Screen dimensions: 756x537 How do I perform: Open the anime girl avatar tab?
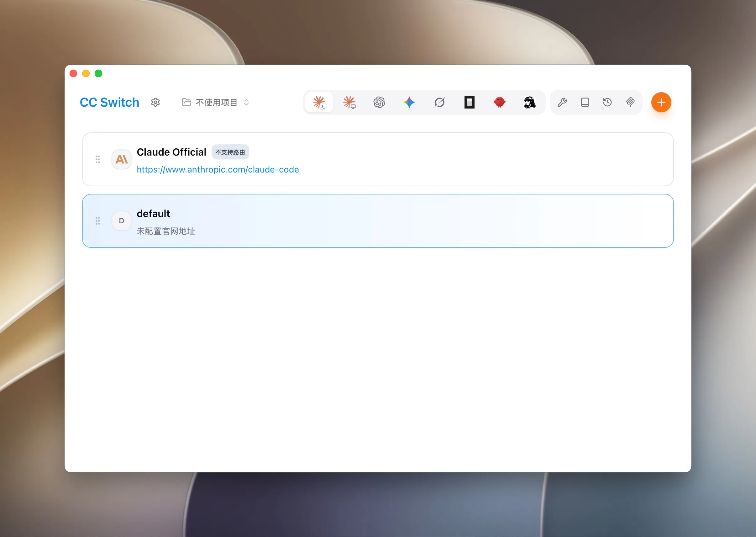point(529,102)
